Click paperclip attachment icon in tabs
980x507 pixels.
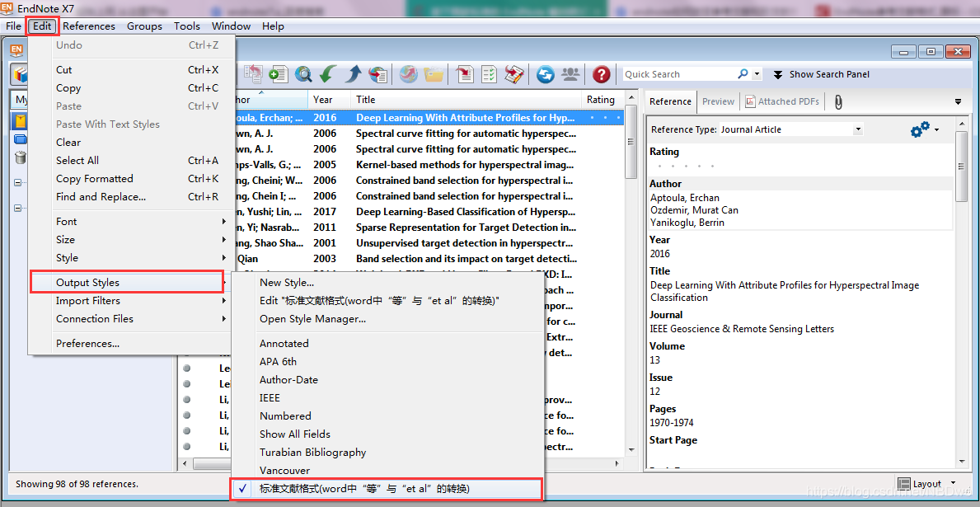click(838, 102)
